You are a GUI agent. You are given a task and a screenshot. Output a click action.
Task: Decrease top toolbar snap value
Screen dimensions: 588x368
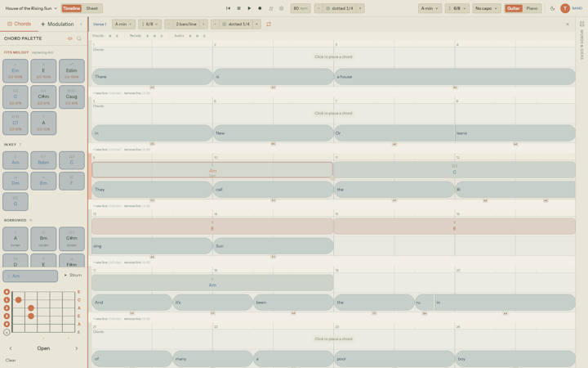coord(318,8)
